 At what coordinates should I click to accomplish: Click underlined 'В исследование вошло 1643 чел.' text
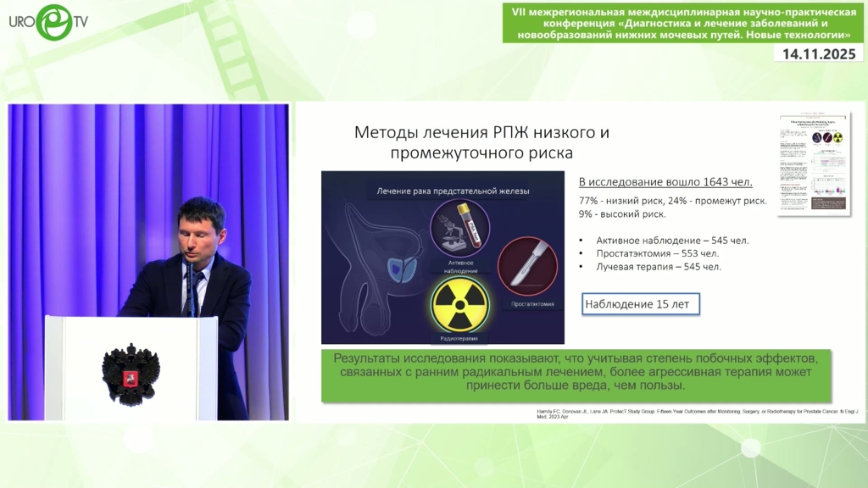click(665, 181)
